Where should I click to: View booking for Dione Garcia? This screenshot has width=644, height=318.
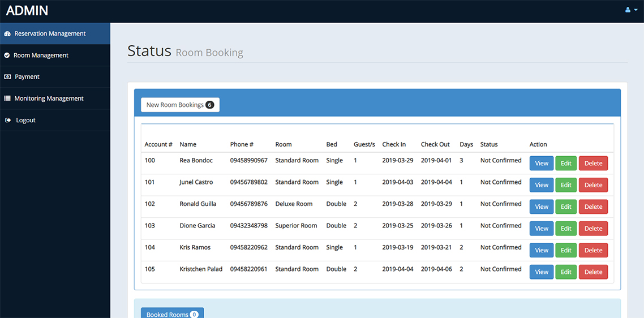tap(542, 229)
